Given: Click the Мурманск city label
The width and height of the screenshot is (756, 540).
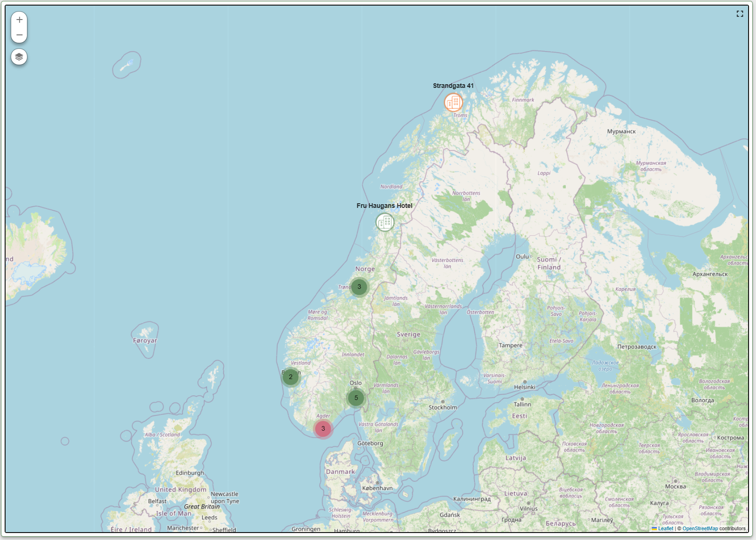Looking at the screenshot, I should (x=621, y=132).
